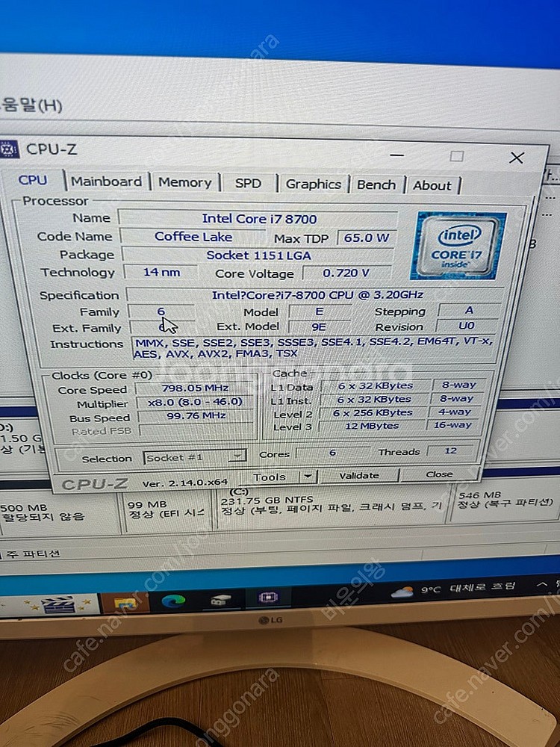Click the Close button in CPU-Z
The image size is (560, 747).
439,474
